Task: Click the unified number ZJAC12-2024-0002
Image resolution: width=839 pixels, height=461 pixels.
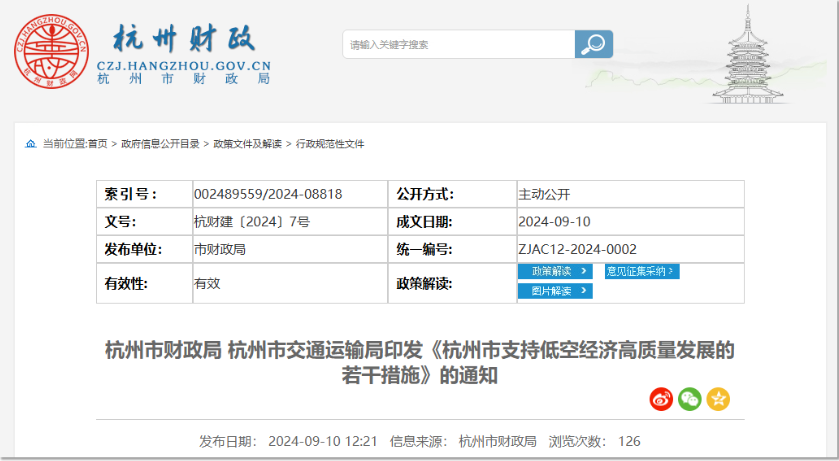Action: point(577,249)
